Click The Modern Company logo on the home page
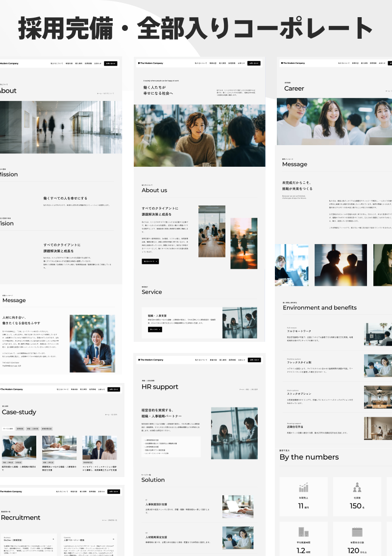The image size is (392, 556). [x=150, y=63]
